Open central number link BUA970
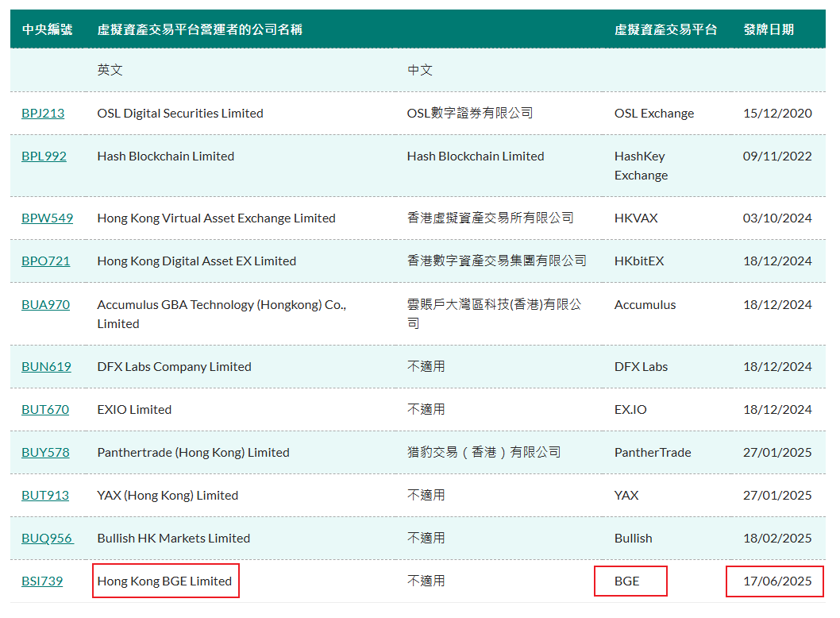The height and width of the screenshot is (618, 840). click(x=45, y=304)
